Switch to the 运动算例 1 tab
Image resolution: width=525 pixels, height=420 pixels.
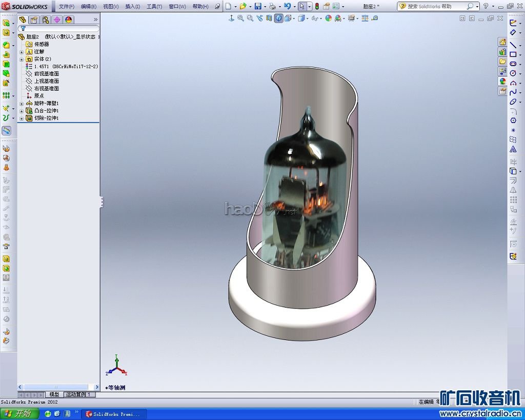coord(79,394)
